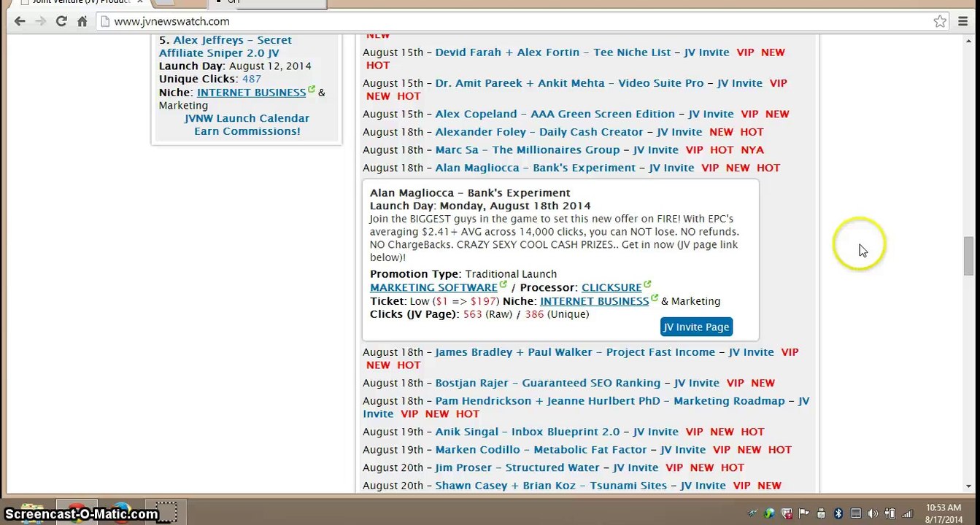Open James Bradley + Paul Walker – Project Fast Income
Viewport: 980px width, 525px height.
(x=575, y=352)
